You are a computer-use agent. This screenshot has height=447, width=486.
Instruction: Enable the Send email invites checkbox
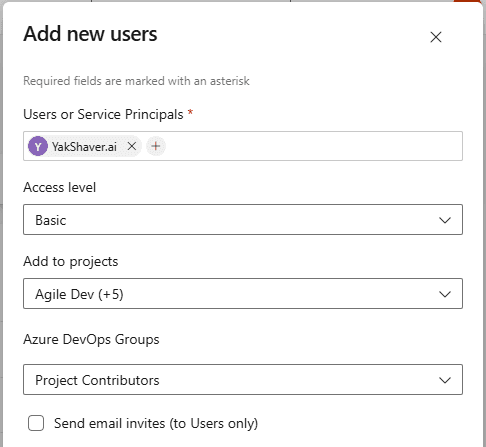click(36, 423)
